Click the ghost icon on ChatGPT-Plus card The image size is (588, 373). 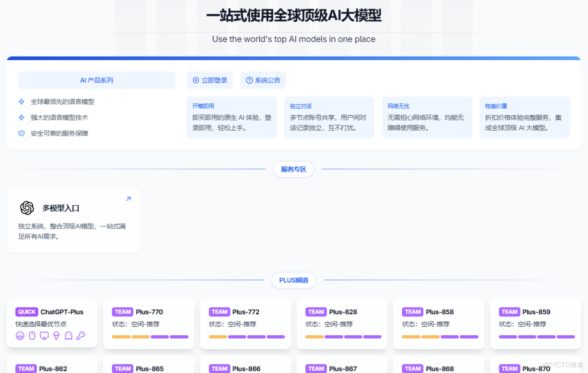coord(69,335)
